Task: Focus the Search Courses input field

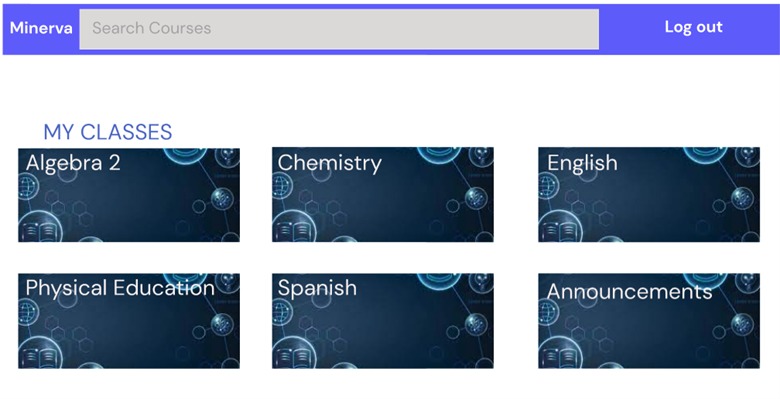Action: (x=339, y=29)
